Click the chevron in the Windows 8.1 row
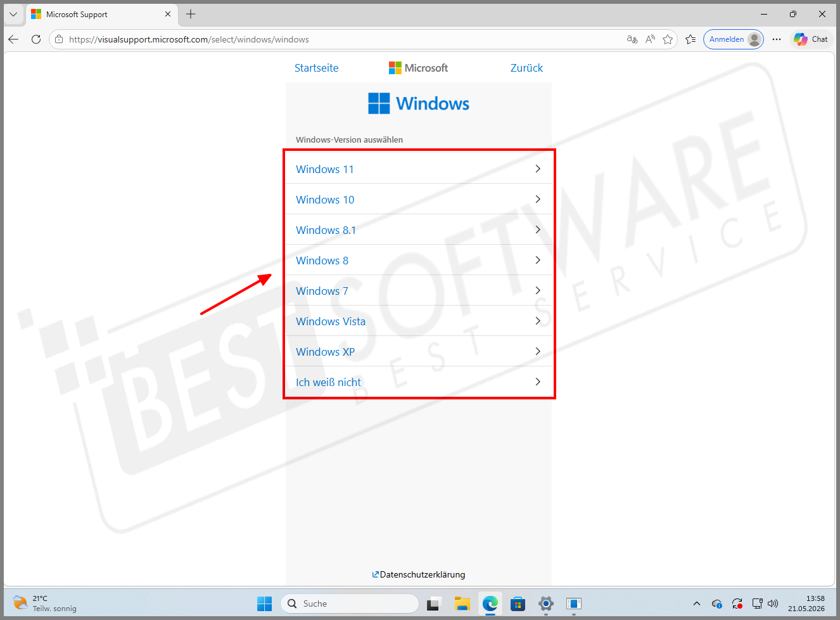840x620 pixels. point(538,229)
